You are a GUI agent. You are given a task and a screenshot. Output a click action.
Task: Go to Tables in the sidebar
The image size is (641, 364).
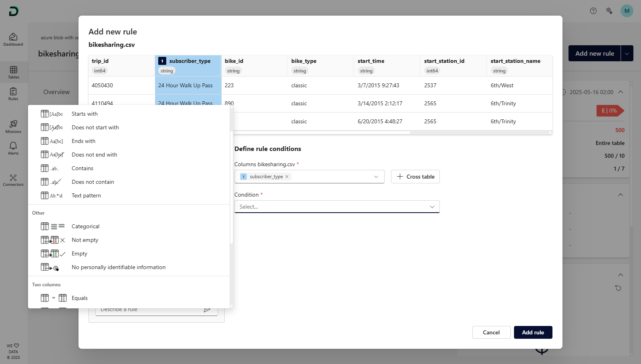13,72
